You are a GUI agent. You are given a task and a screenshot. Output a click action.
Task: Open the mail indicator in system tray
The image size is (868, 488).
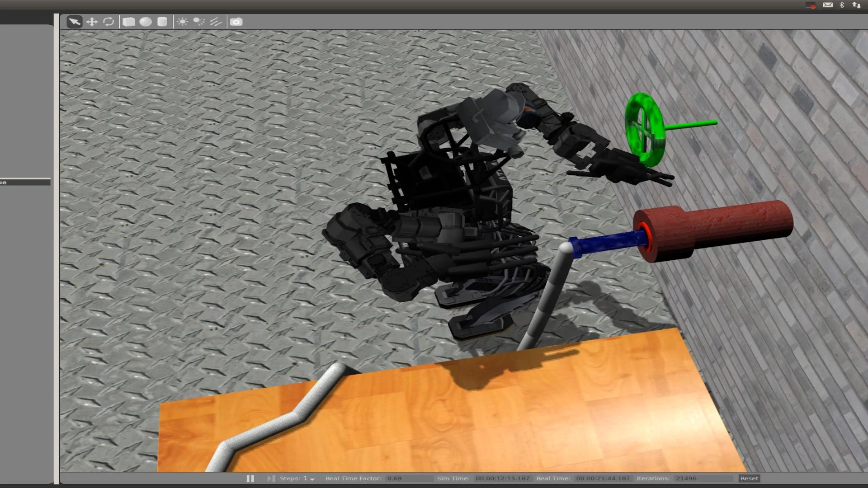[827, 5]
